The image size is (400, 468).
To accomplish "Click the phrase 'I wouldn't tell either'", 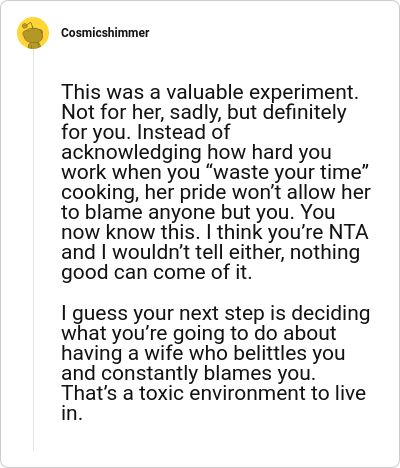I will point(195,252).
